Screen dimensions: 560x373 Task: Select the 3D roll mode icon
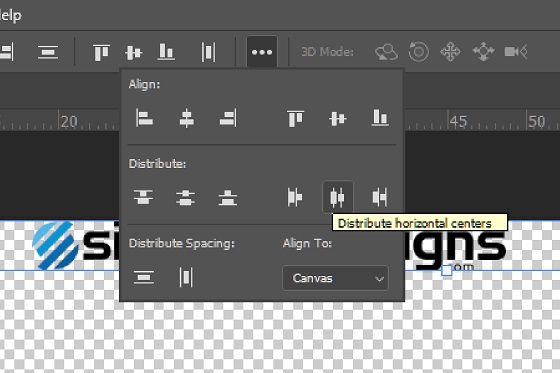(419, 52)
